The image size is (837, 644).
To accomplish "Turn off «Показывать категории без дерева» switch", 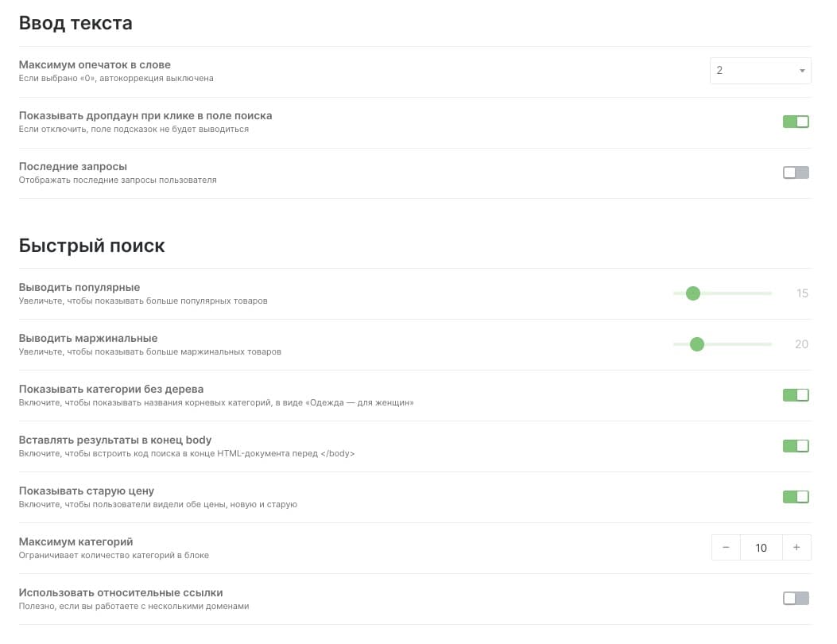I will (x=796, y=395).
